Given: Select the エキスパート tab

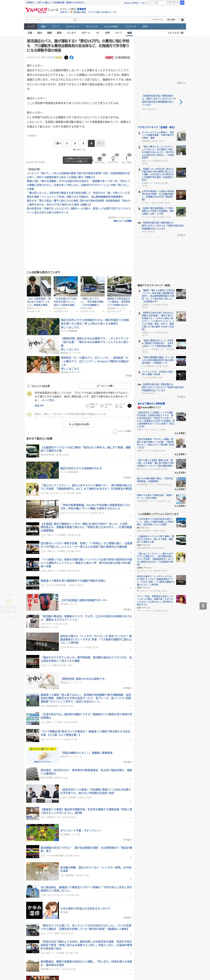Looking at the screenshot, I should coord(72,26).
